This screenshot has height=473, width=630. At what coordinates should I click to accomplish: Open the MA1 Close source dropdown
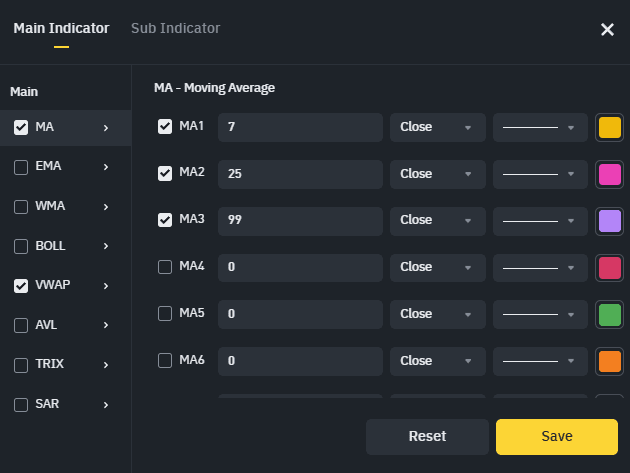[x=436, y=127]
